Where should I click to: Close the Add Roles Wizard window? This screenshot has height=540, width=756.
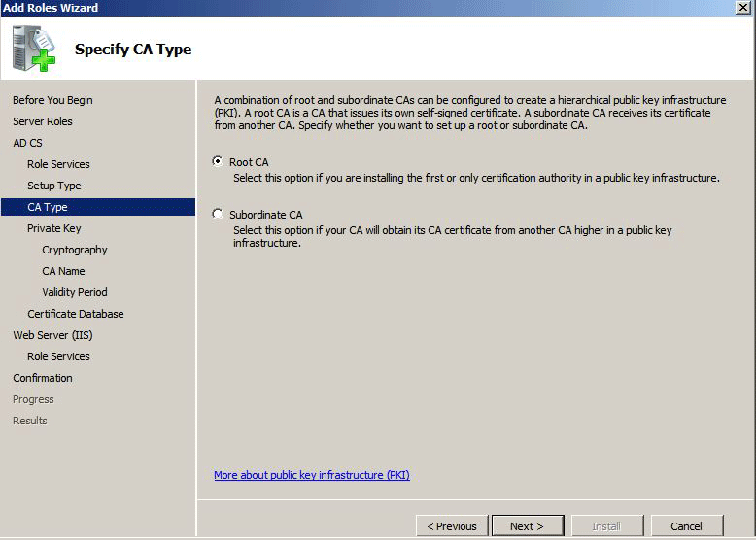[x=743, y=8]
